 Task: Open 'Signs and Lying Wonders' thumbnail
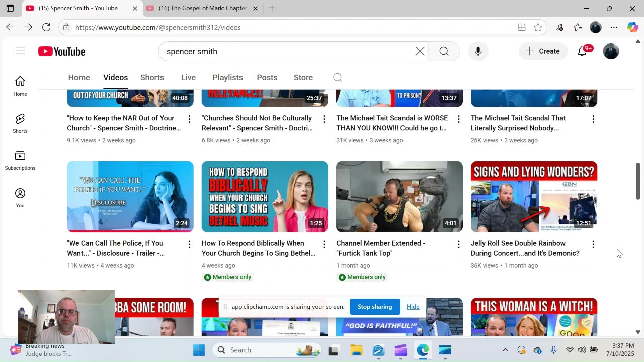(x=534, y=197)
